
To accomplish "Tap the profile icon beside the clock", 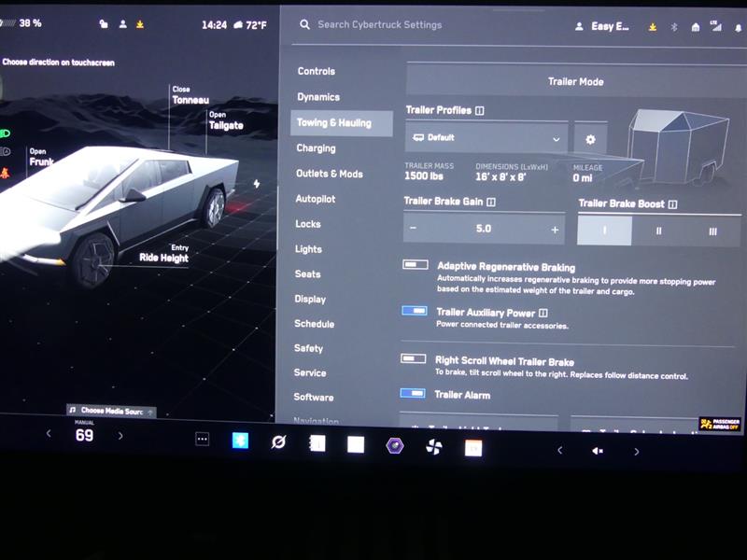I will click(122, 23).
